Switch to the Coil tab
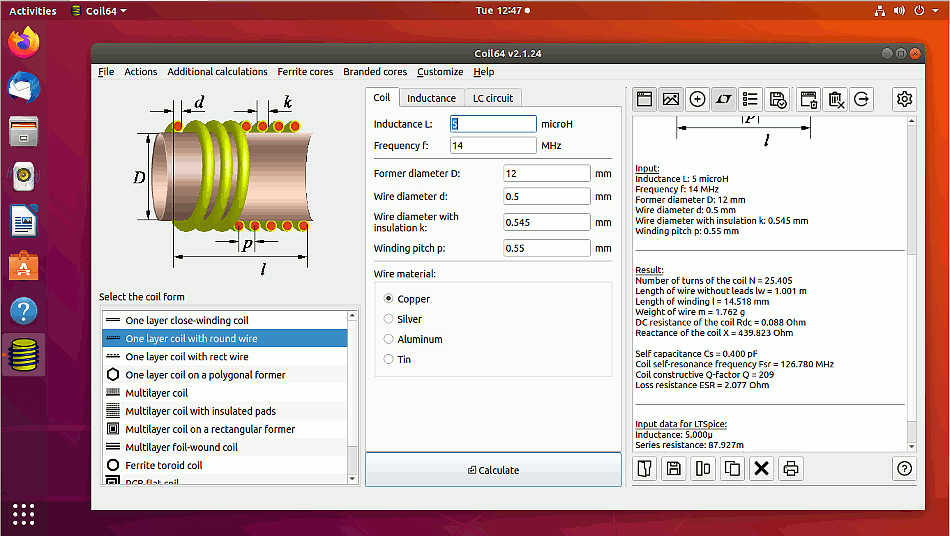 [x=382, y=98]
